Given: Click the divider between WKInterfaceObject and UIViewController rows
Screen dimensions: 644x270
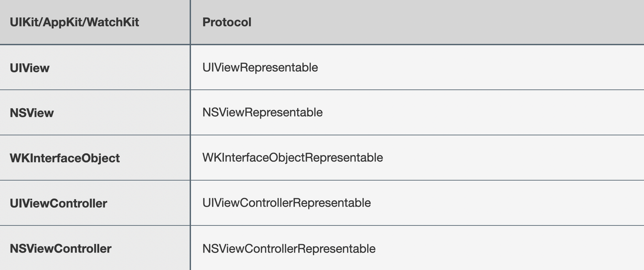Looking at the screenshot, I should pos(402,180).
